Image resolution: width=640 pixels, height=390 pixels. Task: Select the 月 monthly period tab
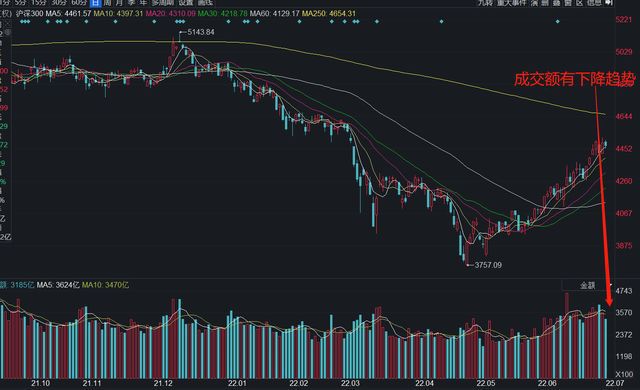[119, 2]
